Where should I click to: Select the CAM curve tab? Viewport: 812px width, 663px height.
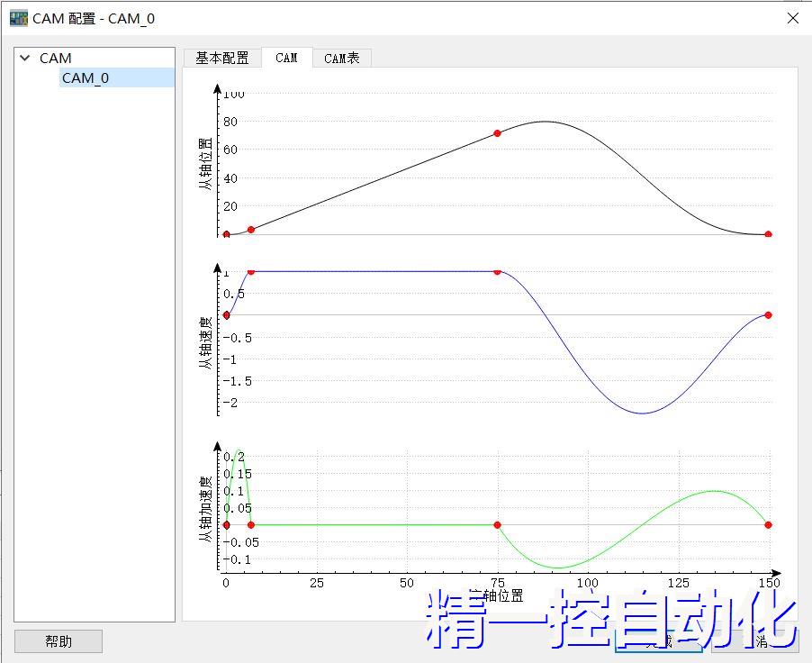(x=286, y=58)
